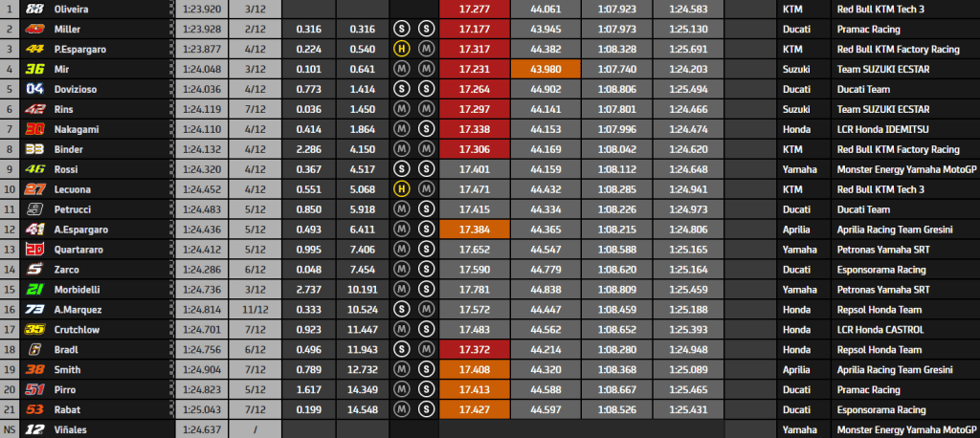Viewport: 980px width, 438px height.
Task: Click Crutchlow's number 35 badge
Action: pyautogui.click(x=34, y=329)
